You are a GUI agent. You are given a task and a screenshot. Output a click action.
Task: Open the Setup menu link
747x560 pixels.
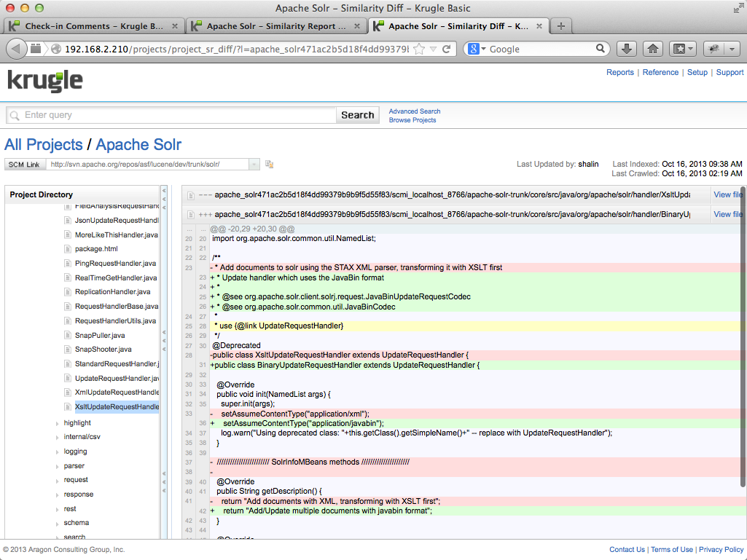click(x=697, y=72)
